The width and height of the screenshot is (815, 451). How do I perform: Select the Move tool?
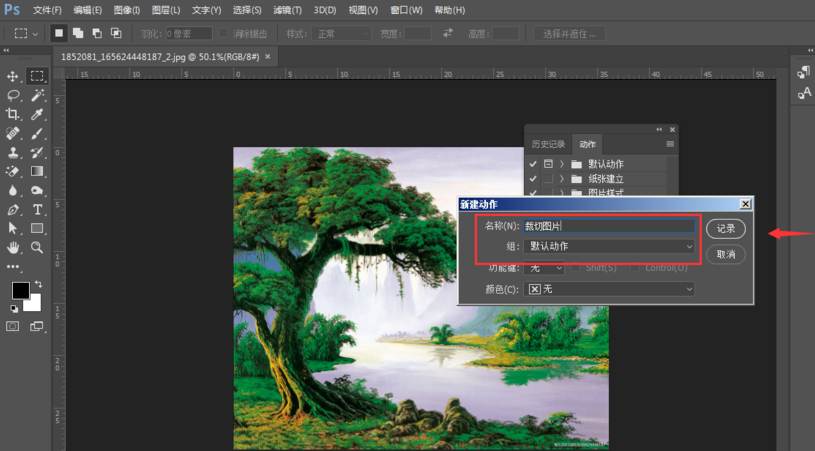tap(13, 76)
